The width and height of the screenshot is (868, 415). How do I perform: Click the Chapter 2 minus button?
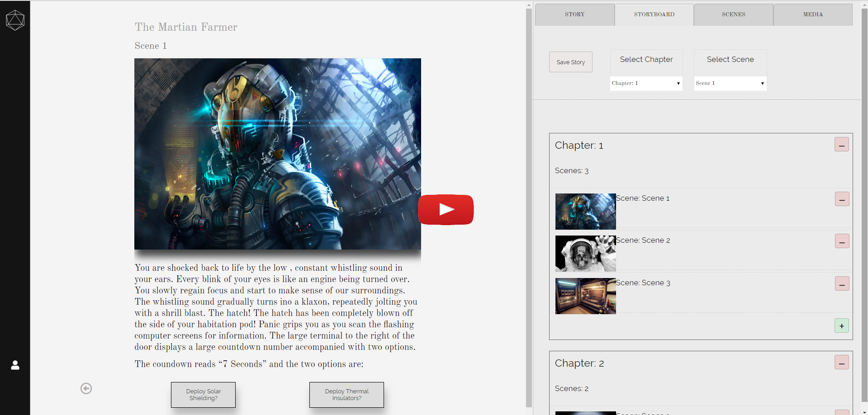pos(841,362)
